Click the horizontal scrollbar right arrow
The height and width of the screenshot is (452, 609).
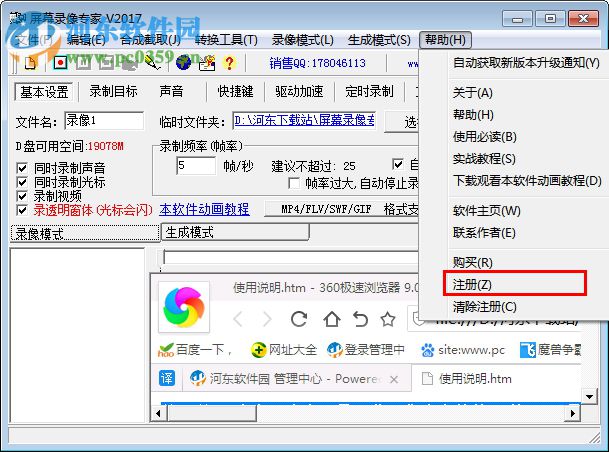point(573,413)
